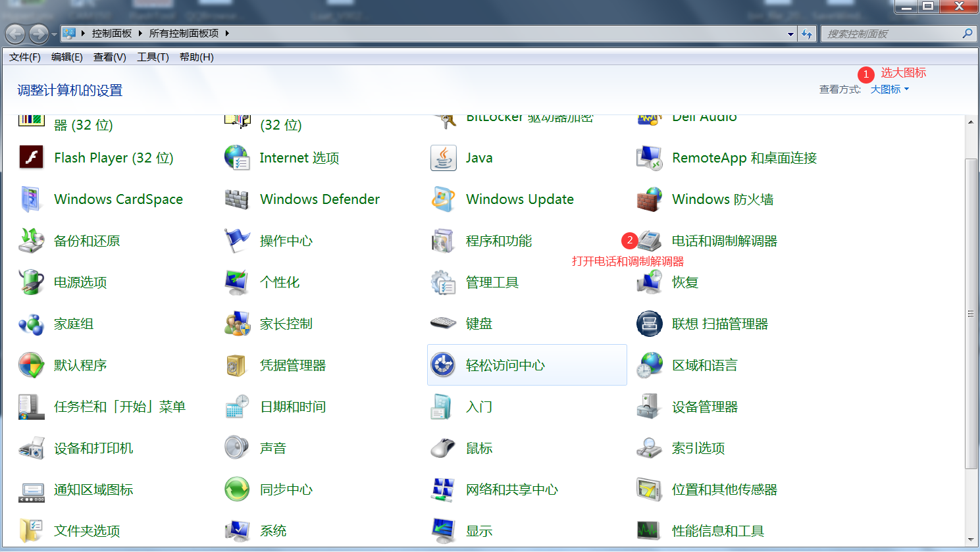This screenshot has width=980, height=552.
Task: Open the 家长控制 icon
Action: [x=237, y=324]
